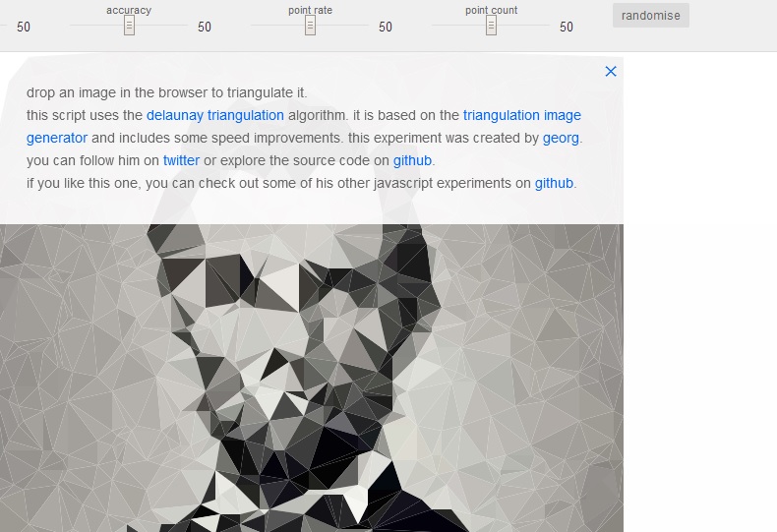Open the source code github link
The height and width of the screenshot is (532, 777).
pos(412,160)
